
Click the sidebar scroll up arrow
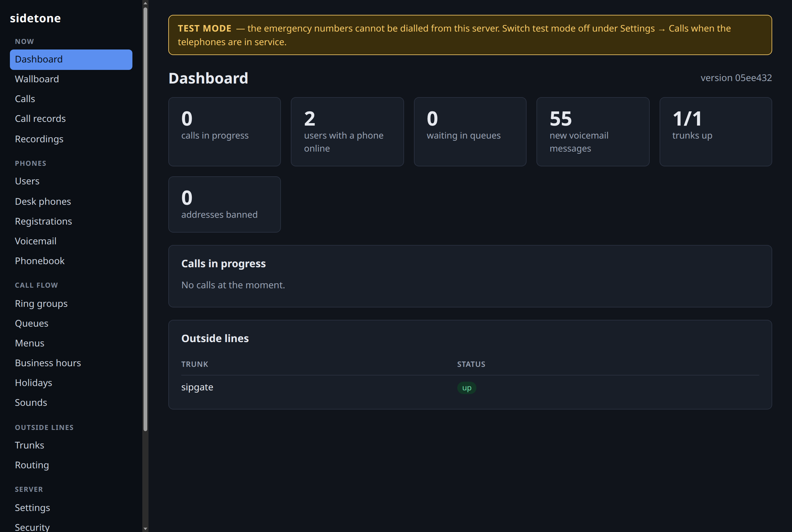pyautogui.click(x=145, y=3)
